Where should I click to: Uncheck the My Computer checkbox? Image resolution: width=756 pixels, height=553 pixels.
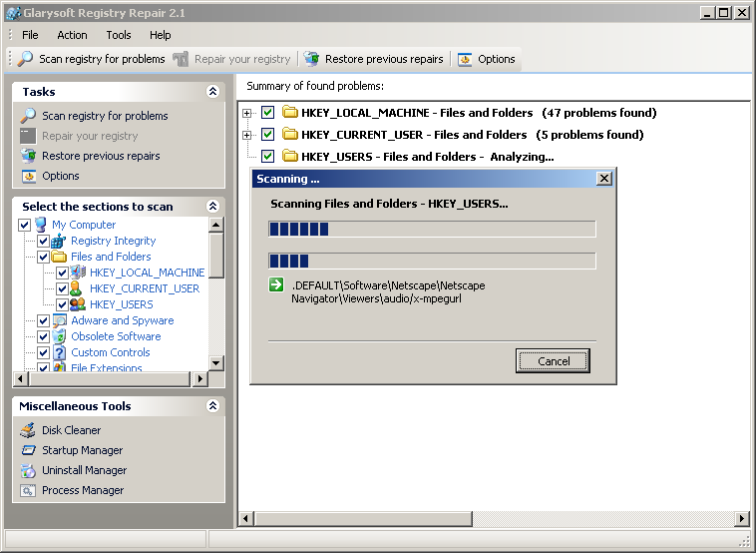coord(25,225)
